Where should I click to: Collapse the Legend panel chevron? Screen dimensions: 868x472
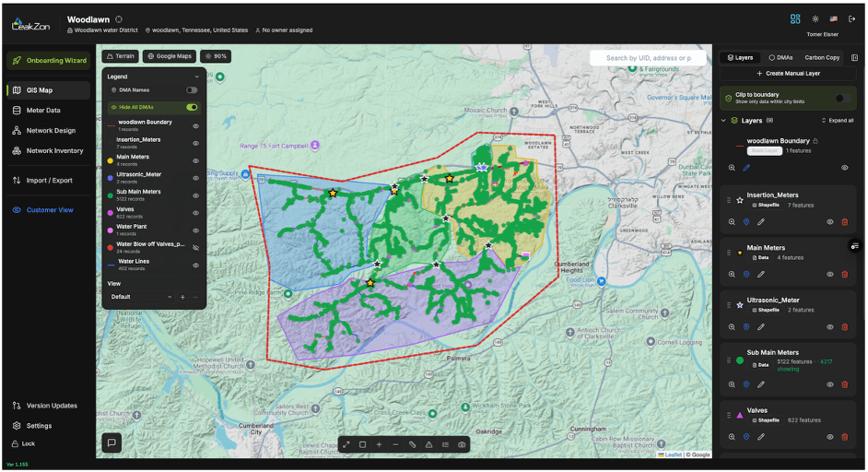point(196,77)
